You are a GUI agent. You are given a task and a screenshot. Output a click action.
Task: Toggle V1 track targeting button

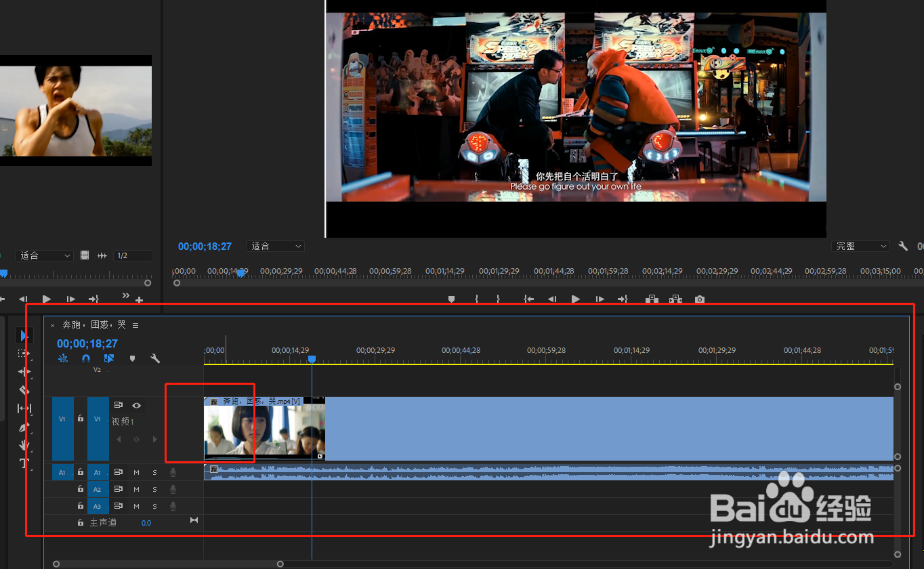(98, 429)
